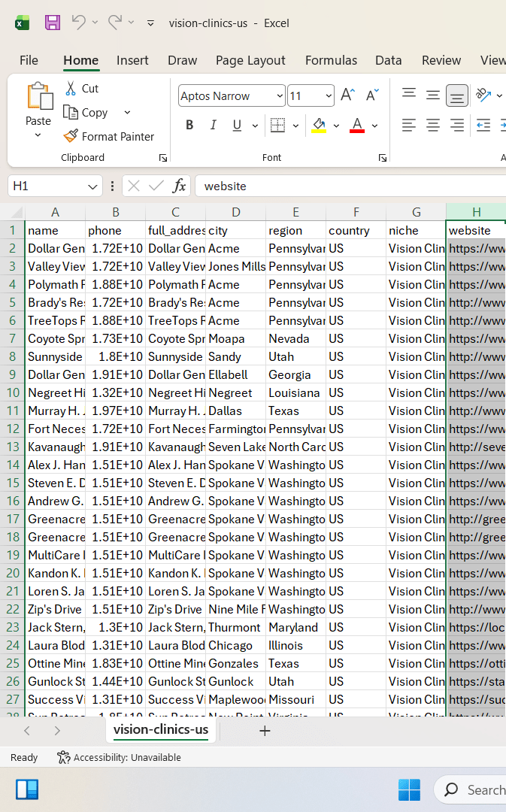The height and width of the screenshot is (812, 506).
Task: Click the Borders icon
Action: [277, 125]
